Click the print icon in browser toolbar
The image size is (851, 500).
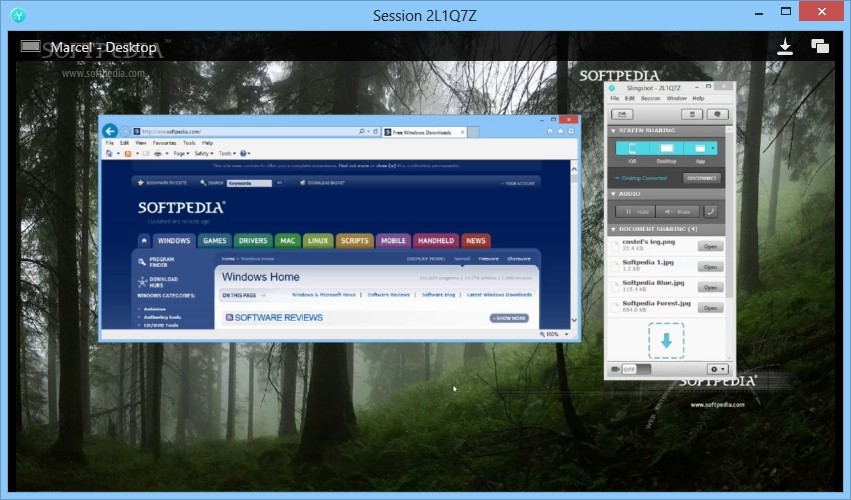coord(157,154)
